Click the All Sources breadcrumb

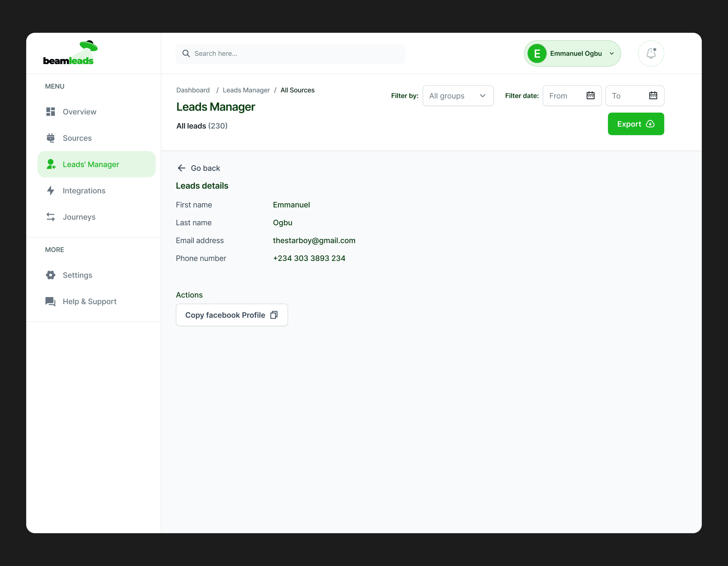pos(297,90)
